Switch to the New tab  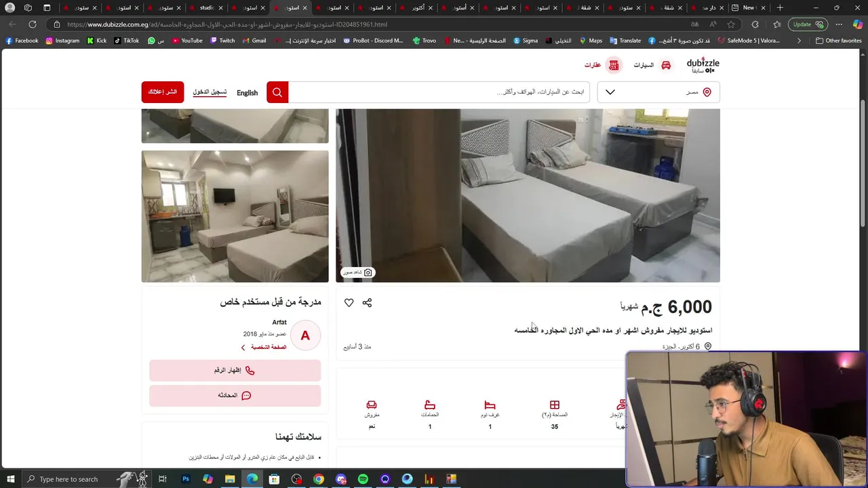[x=749, y=7]
